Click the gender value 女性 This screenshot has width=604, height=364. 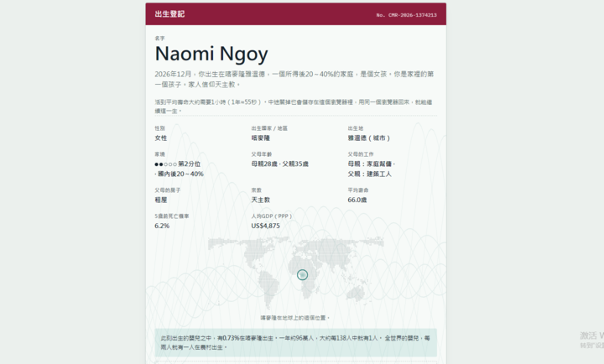(x=161, y=138)
